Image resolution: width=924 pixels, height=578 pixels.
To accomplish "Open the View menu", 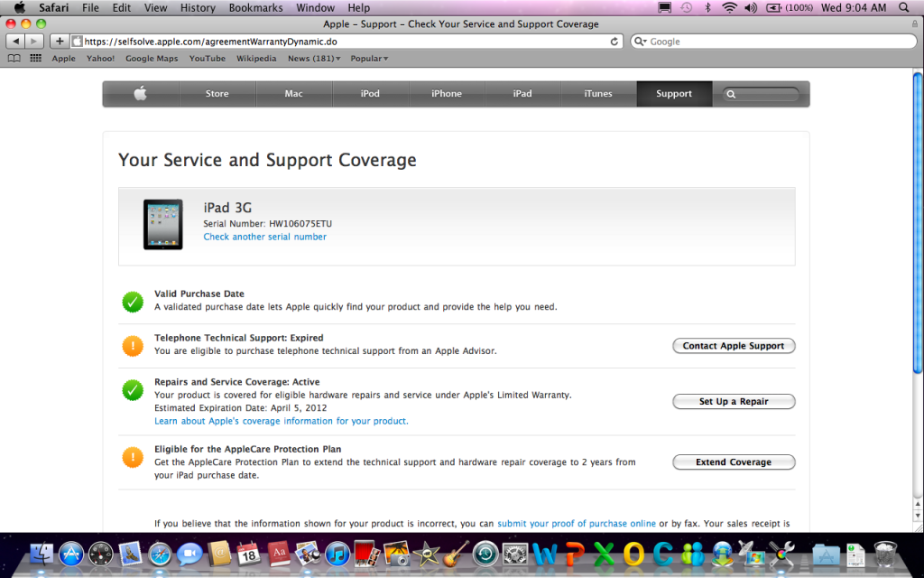I will coord(155,7).
